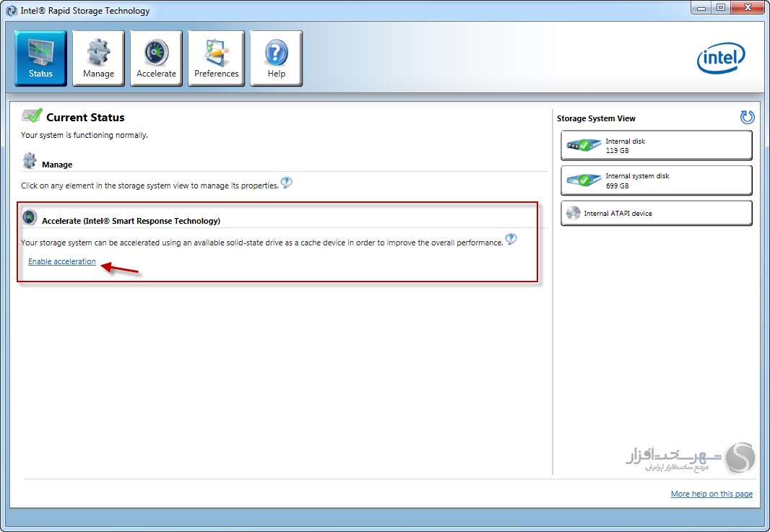Click the 'Accelerate (Intel® Smart Response Technology)' heading
Image resolution: width=770 pixels, height=532 pixels.
(131, 221)
